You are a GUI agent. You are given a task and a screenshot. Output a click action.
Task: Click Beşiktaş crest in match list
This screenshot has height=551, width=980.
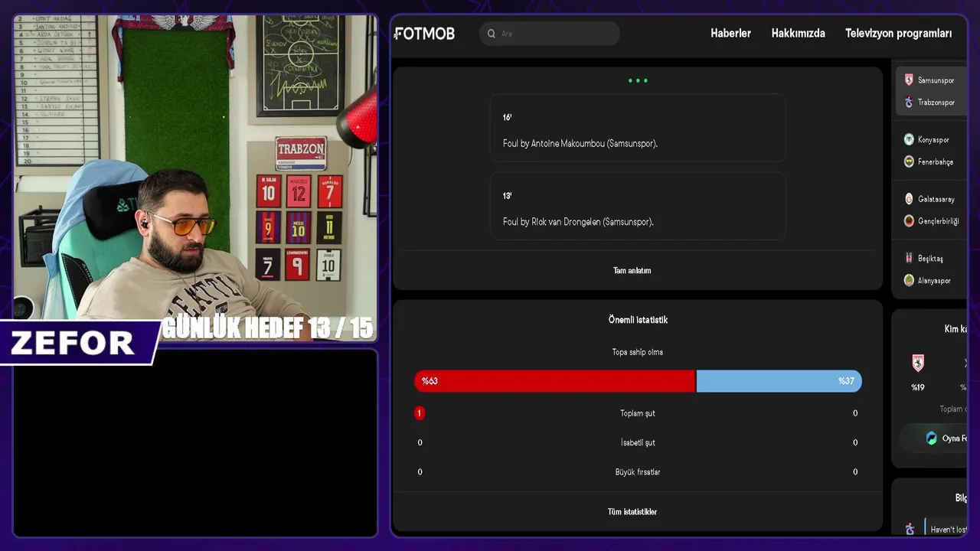click(909, 259)
